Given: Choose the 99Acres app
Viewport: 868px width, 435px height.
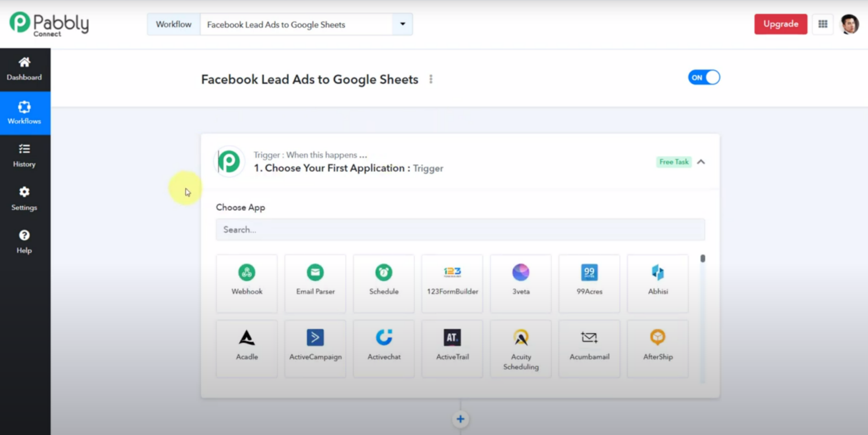Looking at the screenshot, I should point(589,283).
